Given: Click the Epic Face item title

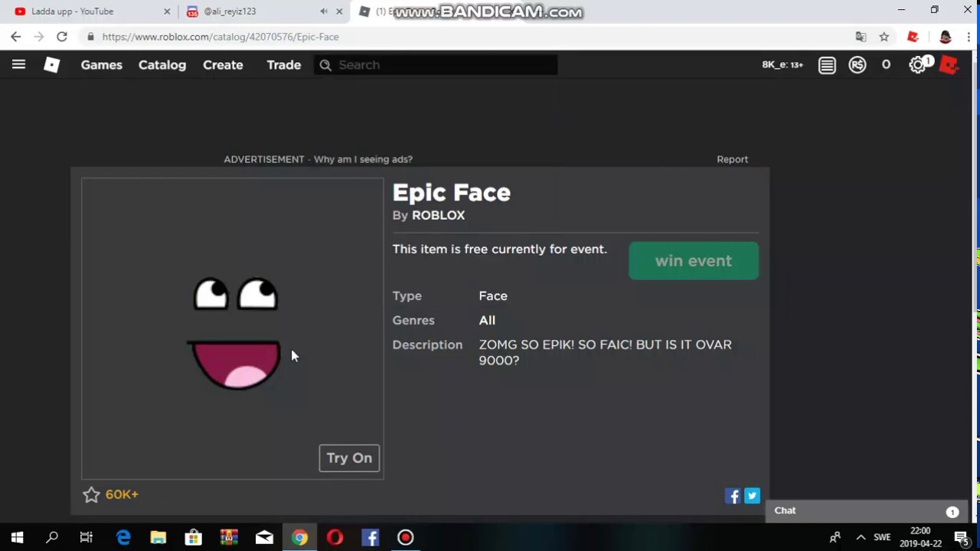Looking at the screenshot, I should [452, 193].
